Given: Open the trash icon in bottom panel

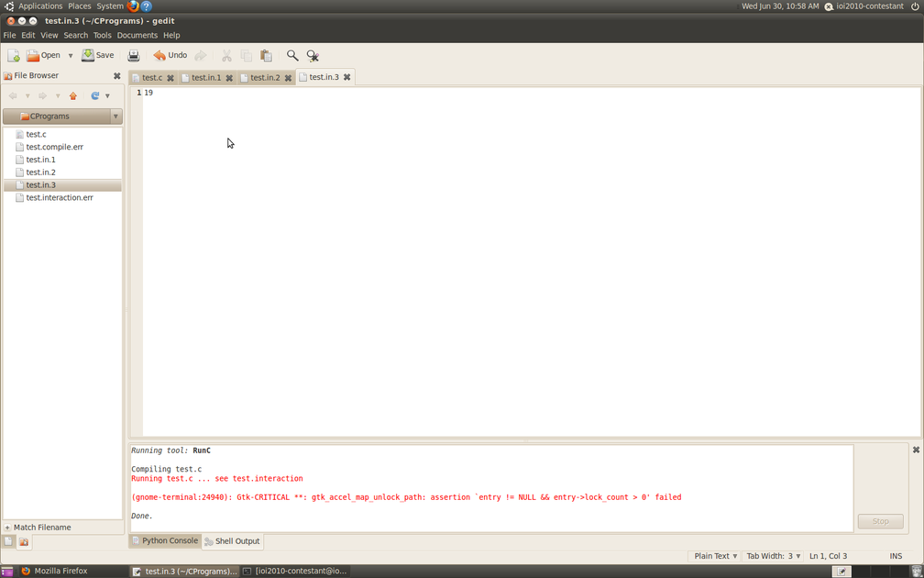Looking at the screenshot, I should (x=916, y=571).
